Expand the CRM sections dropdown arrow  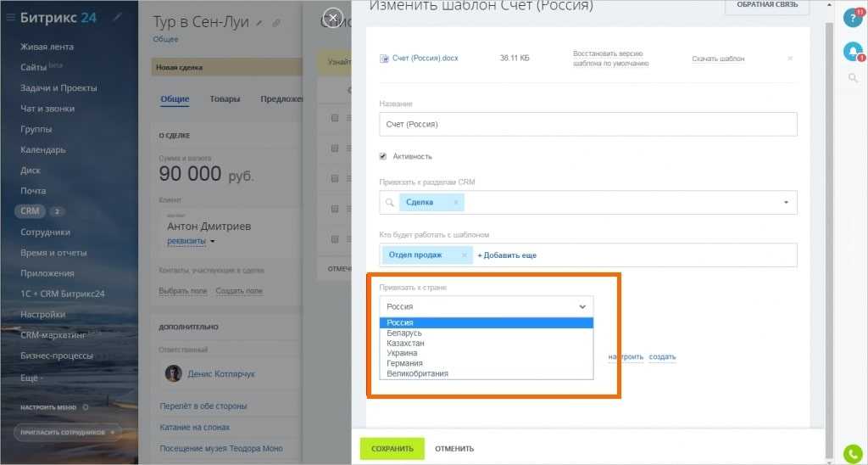click(785, 203)
